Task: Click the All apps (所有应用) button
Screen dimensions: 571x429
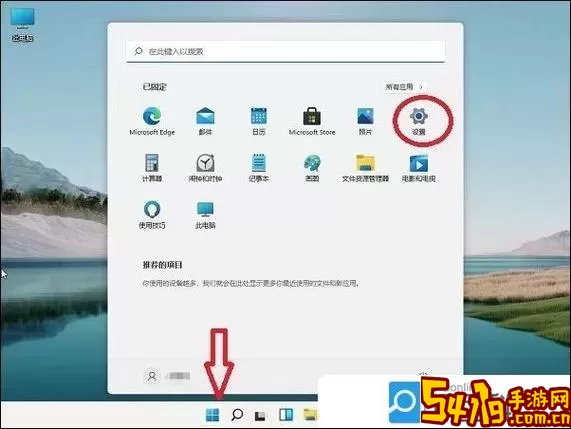Action: pyautogui.click(x=404, y=87)
